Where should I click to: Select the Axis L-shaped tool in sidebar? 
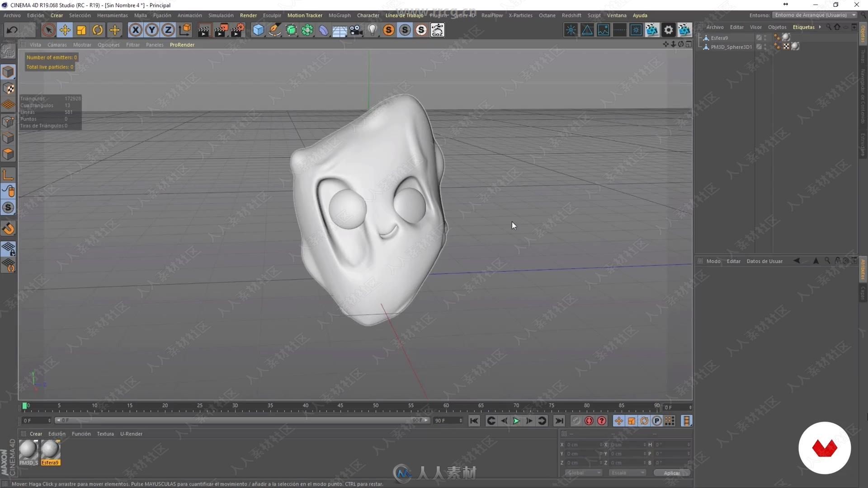8,175
